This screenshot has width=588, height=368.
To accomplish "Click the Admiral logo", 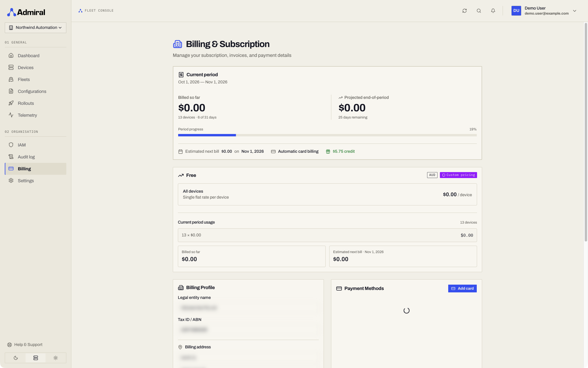I will pos(26,12).
